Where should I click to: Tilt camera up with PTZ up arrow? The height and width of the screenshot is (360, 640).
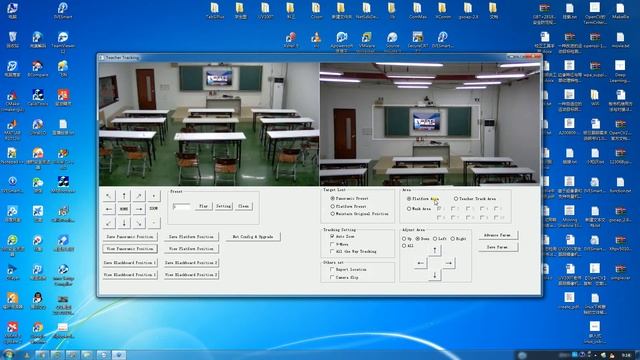pos(124,196)
